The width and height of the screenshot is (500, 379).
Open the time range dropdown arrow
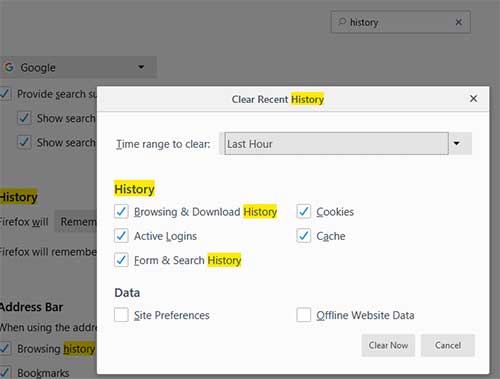point(460,144)
